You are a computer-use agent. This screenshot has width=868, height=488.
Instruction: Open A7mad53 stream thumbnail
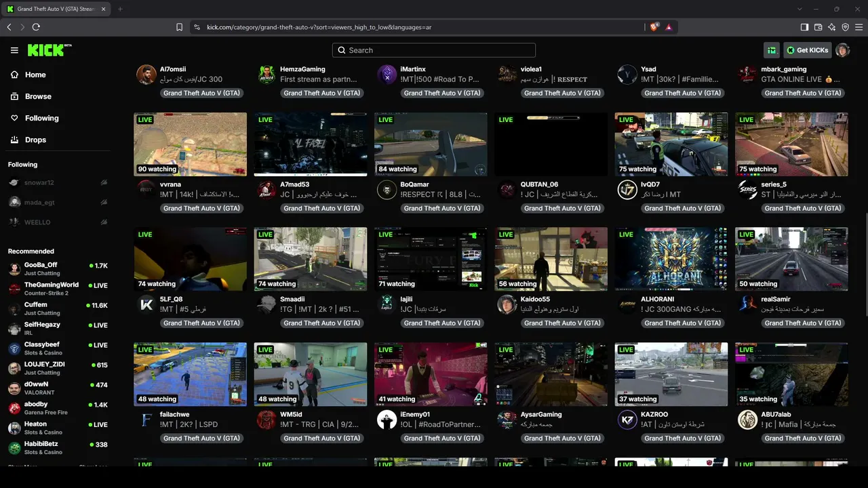(x=311, y=144)
